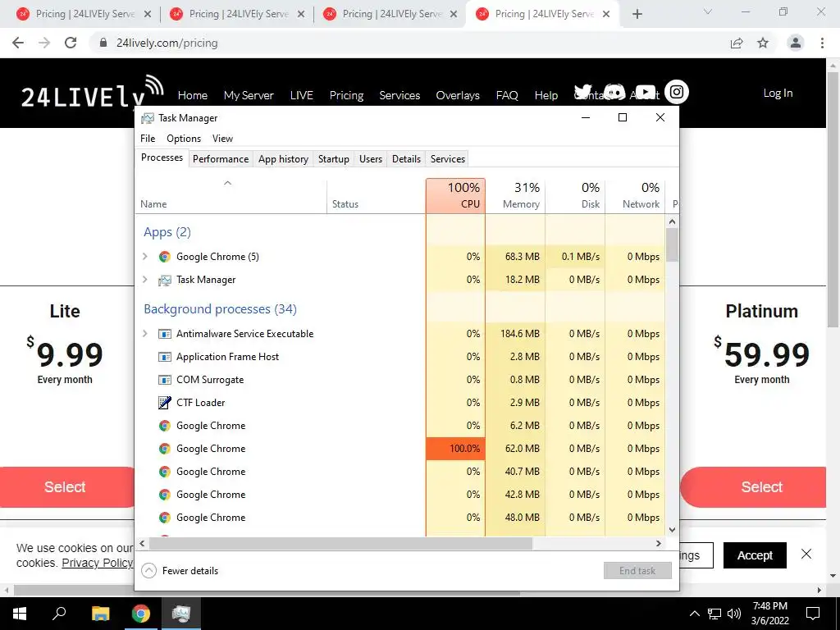
Task: Show hidden tray icons chevron
Action: pos(694,614)
